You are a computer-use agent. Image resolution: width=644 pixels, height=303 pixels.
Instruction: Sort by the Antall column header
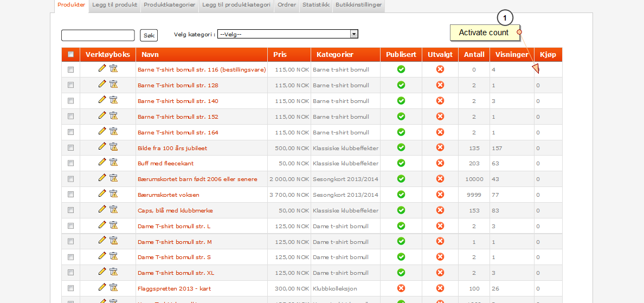pos(474,55)
